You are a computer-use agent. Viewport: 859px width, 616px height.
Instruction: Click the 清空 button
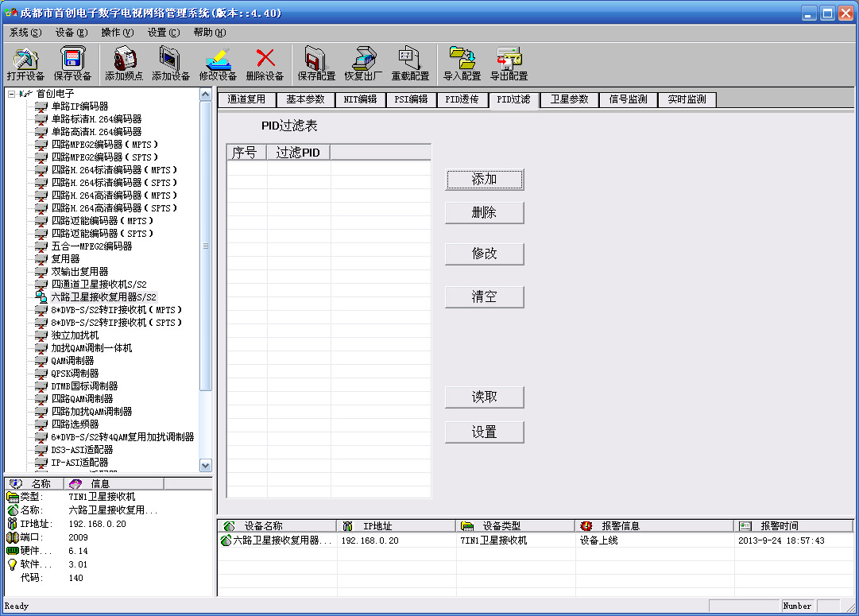[x=484, y=297]
